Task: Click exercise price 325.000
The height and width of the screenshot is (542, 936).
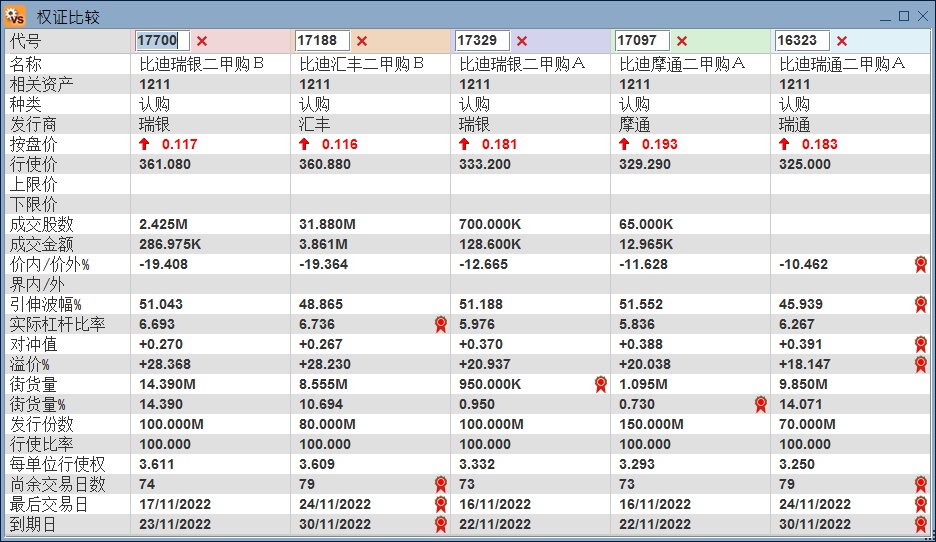Action: (805, 164)
